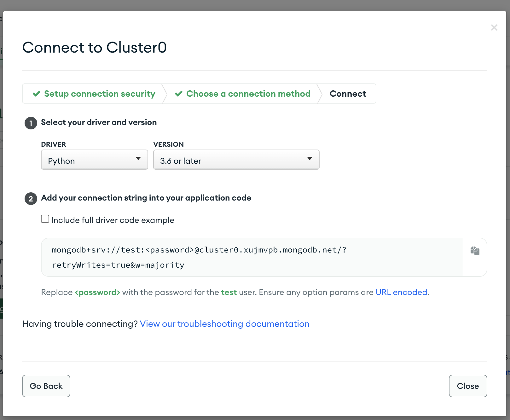Click the DRIVER field label
The image size is (510, 420).
point(54,144)
